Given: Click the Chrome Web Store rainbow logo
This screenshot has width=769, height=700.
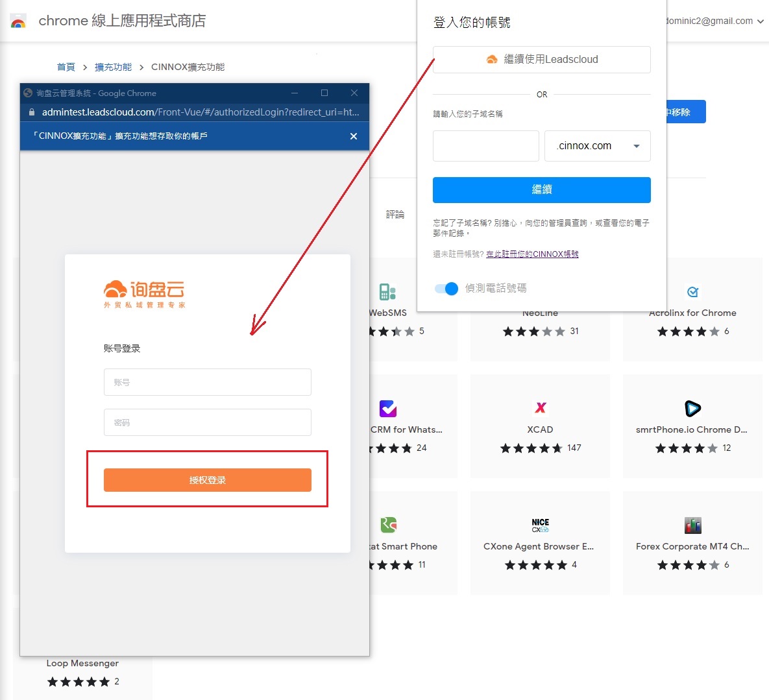Looking at the screenshot, I should [x=18, y=21].
